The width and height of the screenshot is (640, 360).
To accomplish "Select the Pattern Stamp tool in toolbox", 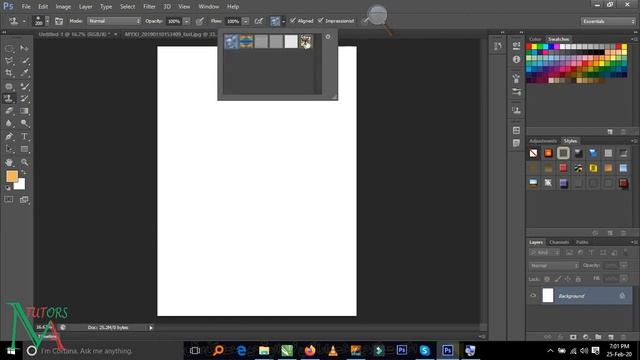I will coord(9,98).
